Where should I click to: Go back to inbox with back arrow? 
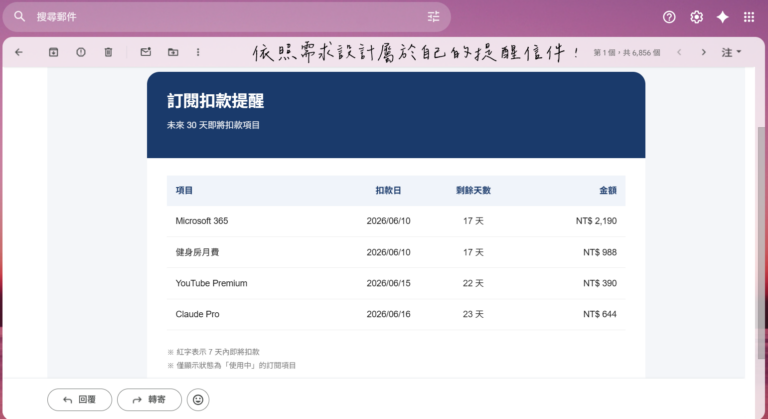pos(19,52)
